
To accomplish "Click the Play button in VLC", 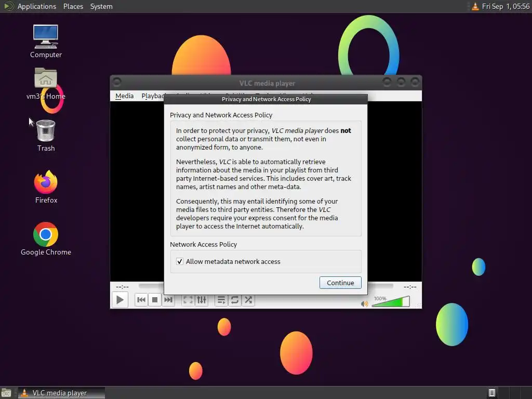I will tap(120, 300).
